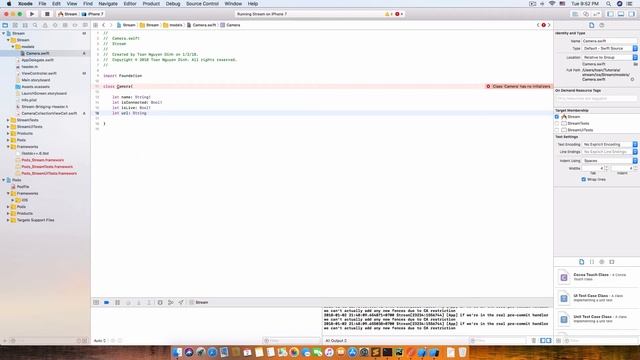This screenshot has height=360, width=640.
Task: Show the File inspector tab icon
Action: click(x=591, y=25)
